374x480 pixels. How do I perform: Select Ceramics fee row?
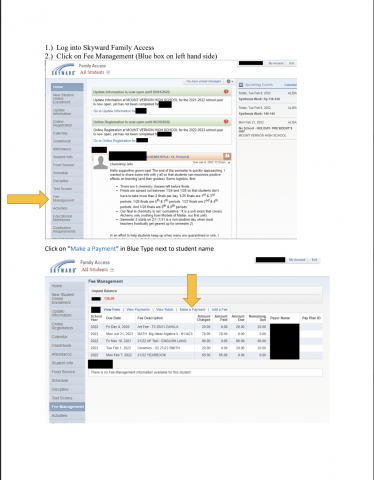[205, 348]
